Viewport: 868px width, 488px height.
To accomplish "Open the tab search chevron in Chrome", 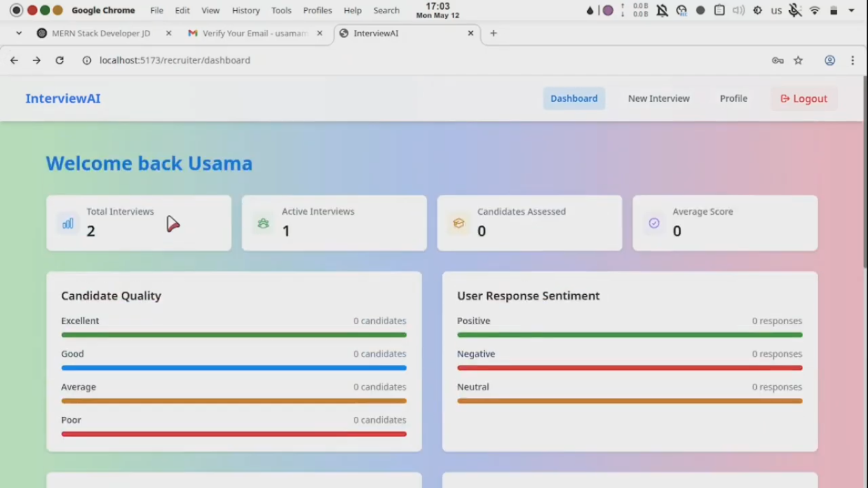I will tap(18, 33).
